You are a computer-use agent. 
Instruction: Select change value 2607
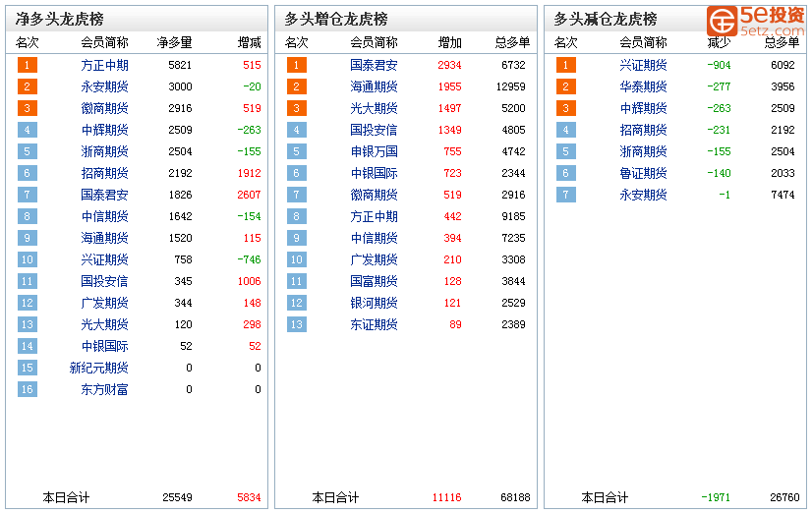pos(249,196)
